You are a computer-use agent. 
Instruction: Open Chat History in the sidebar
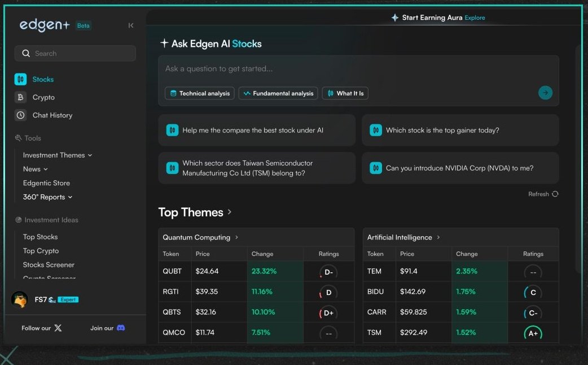tap(52, 115)
